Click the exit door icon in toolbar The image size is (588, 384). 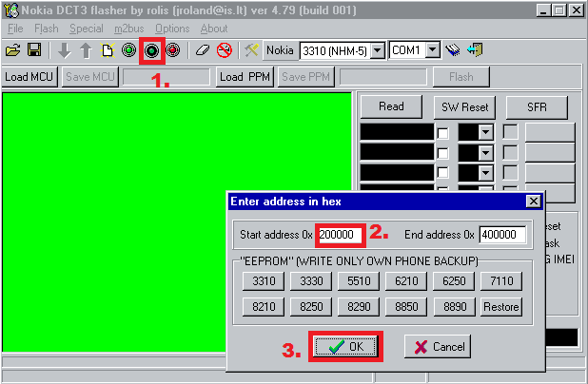pos(475,50)
